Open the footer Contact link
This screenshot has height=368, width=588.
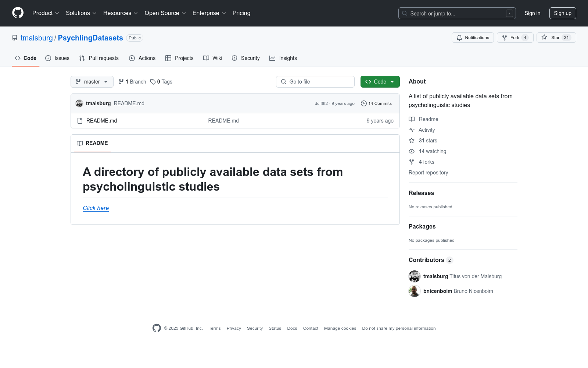click(311, 328)
